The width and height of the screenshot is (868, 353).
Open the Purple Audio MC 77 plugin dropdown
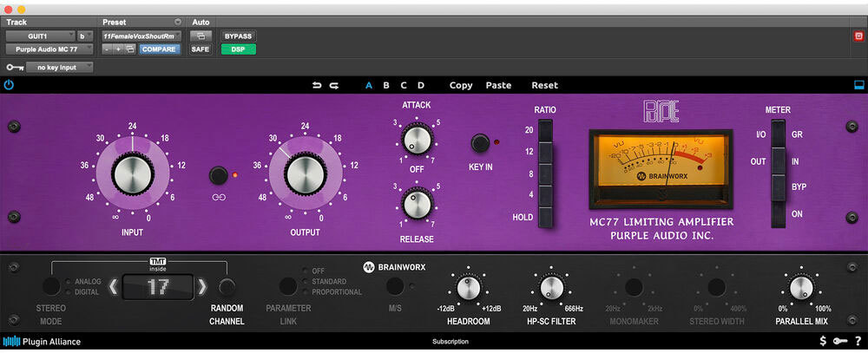(49, 49)
